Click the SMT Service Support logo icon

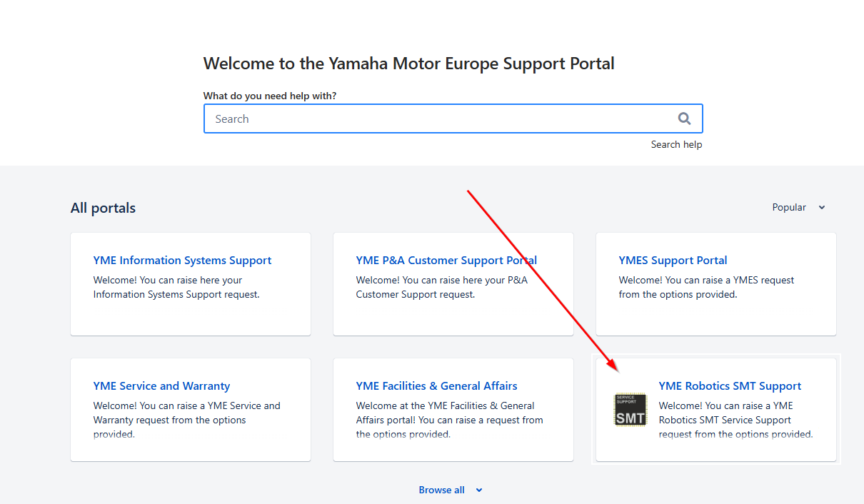(x=631, y=410)
